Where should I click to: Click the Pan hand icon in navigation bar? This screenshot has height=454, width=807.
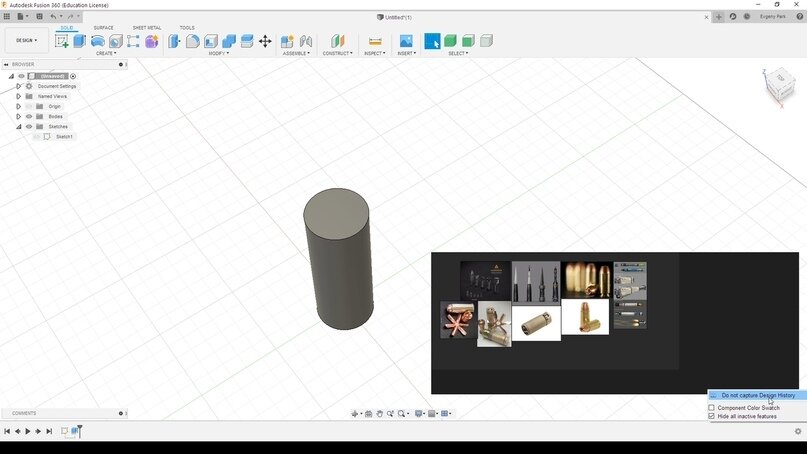click(379, 413)
